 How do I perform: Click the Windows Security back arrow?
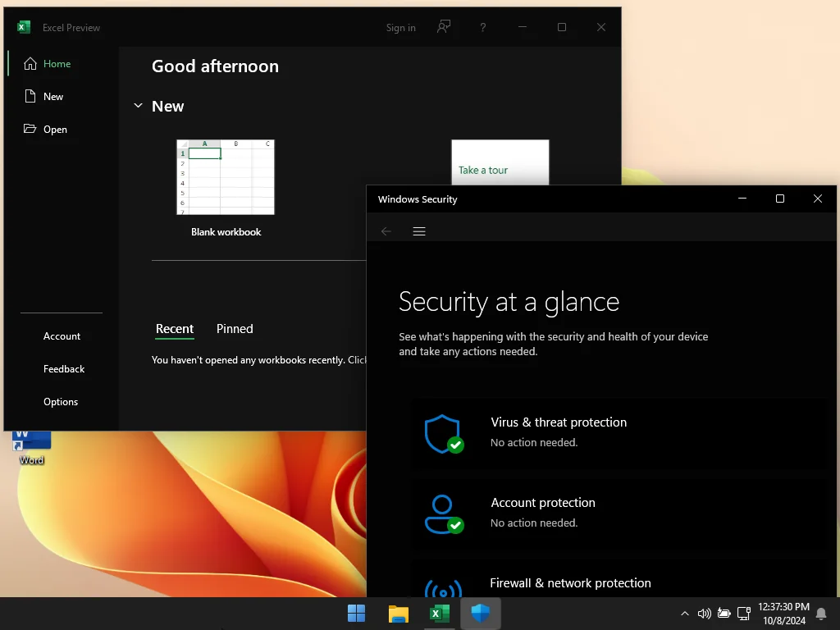click(x=386, y=231)
